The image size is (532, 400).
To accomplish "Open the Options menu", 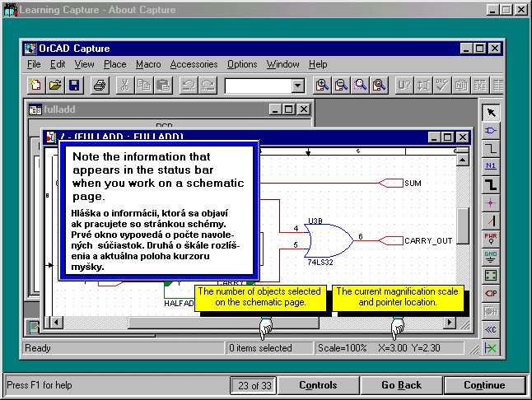I will (x=242, y=64).
